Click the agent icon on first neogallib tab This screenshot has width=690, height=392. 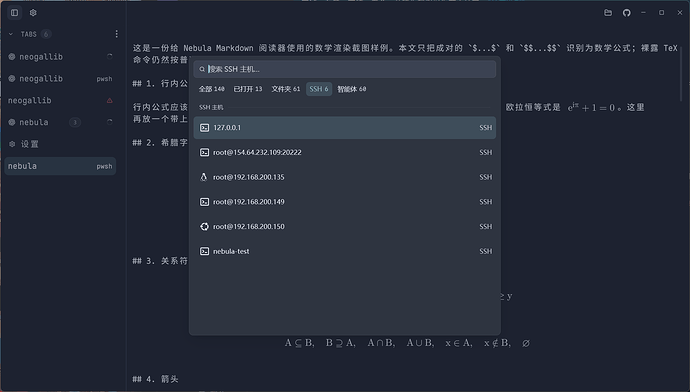(12, 56)
